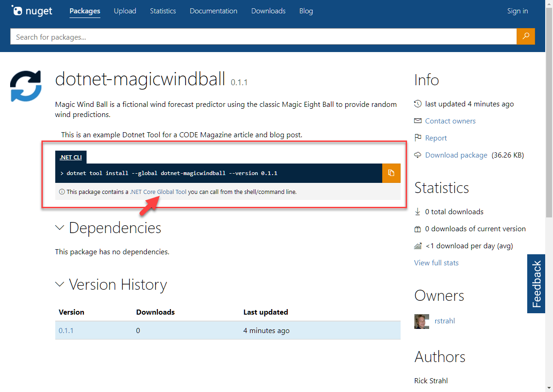
Task: Click the orange search magnifier button
Action: click(x=526, y=36)
